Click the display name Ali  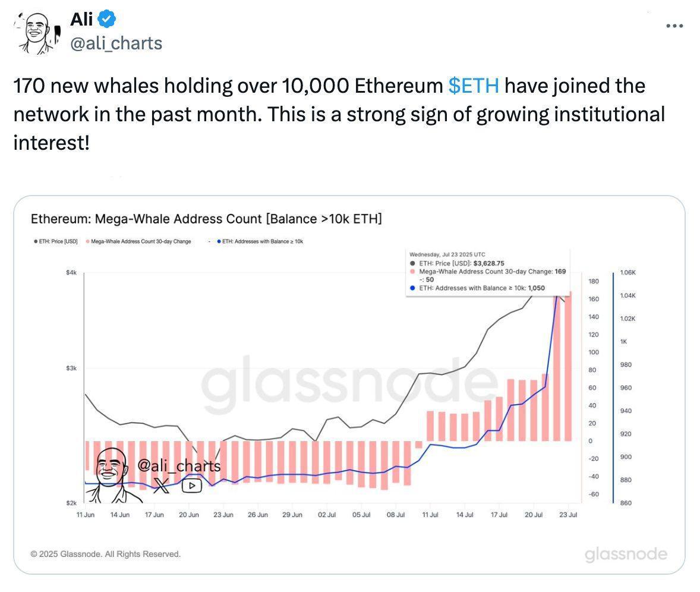[x=81, y=20]
